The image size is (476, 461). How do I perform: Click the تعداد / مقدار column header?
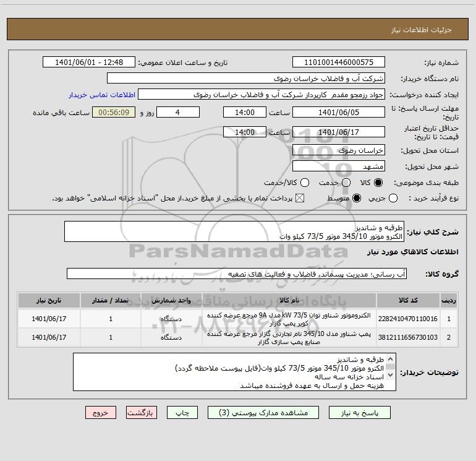(111, 301)
